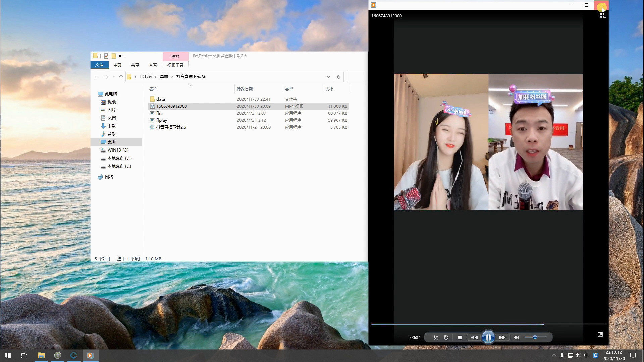The width and height of the screenshot is (644, 362).
Task: Expand the address bar history dropdown
Action: click(328, 77)
